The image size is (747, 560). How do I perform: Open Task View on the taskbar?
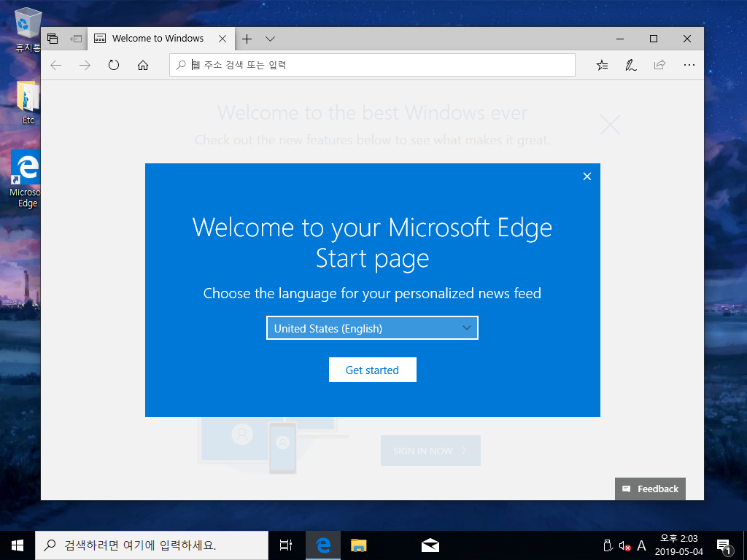(x=286, y=545)
